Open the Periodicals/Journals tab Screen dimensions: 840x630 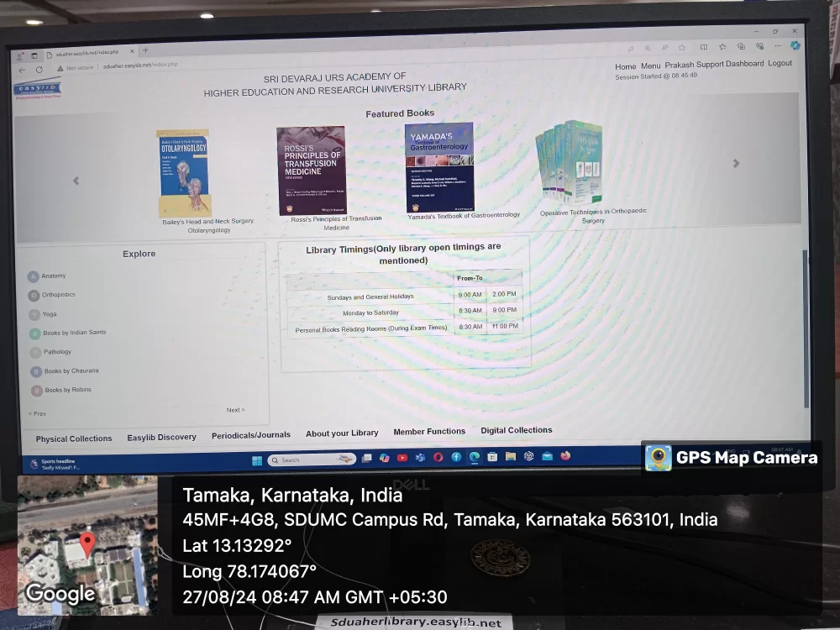tap(250, 435)
